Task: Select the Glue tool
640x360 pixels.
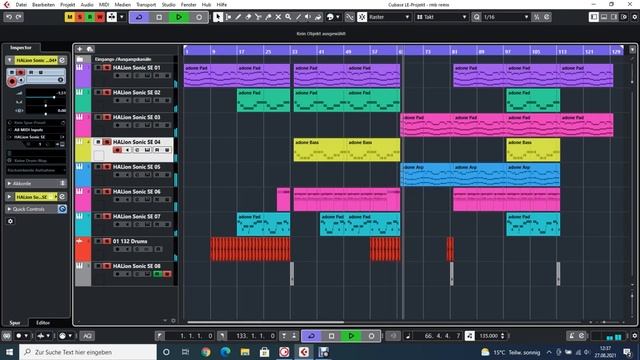Action: (268, 17)
